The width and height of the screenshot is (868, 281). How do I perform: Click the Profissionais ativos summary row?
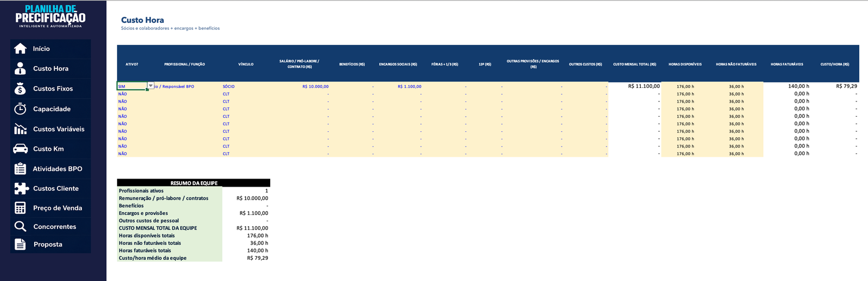point(194,190)
